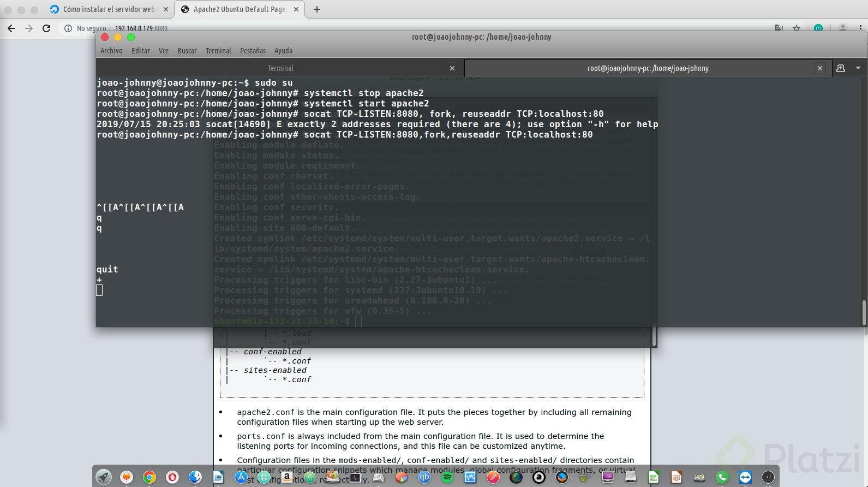This screenshot has height=487, width=868.
Task: Open Google Chrome from the dock
Action: [149, 477]
